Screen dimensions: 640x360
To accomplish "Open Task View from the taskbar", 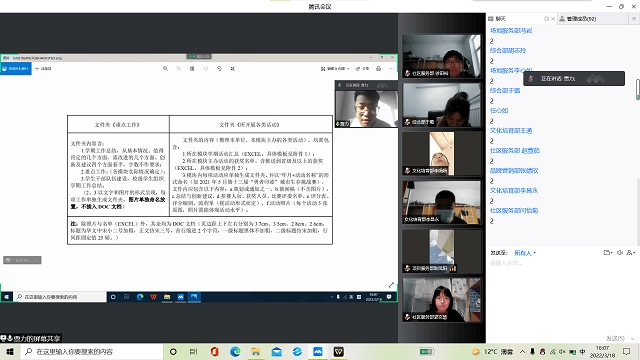I will click(x=193, y=351).
